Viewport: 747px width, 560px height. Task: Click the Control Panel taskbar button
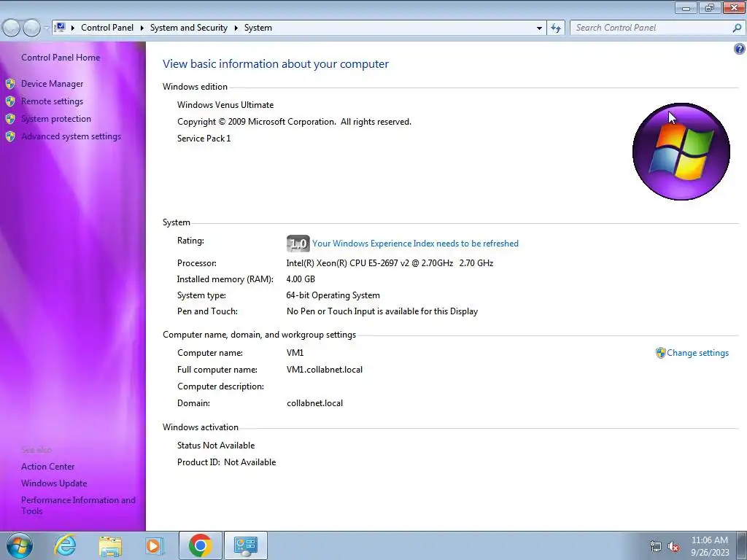(x=246, y=545)
